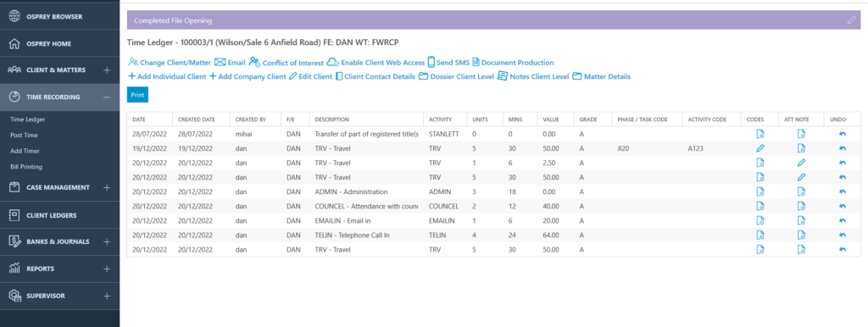
Task: Expand the Supervisor section plus sign
Action: click(x=107, y=296)
